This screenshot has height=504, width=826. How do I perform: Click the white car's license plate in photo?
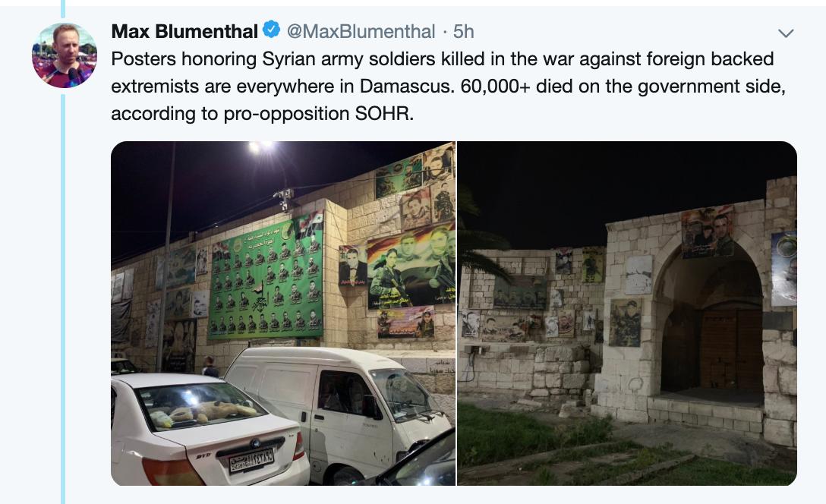click(251, 460)
